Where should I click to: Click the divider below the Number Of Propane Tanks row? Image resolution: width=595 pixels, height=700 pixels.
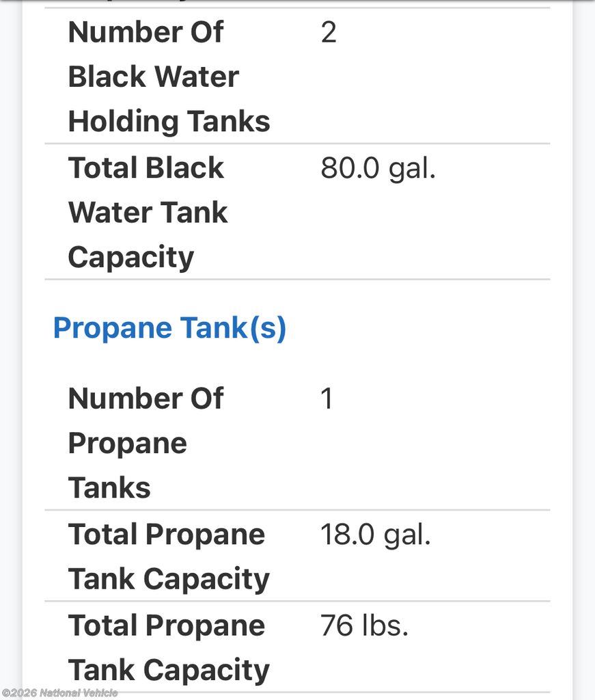(297, 510)
